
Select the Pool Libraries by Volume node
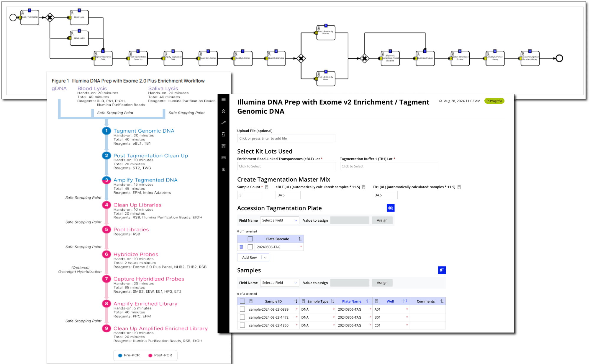[x=326, y=33]
